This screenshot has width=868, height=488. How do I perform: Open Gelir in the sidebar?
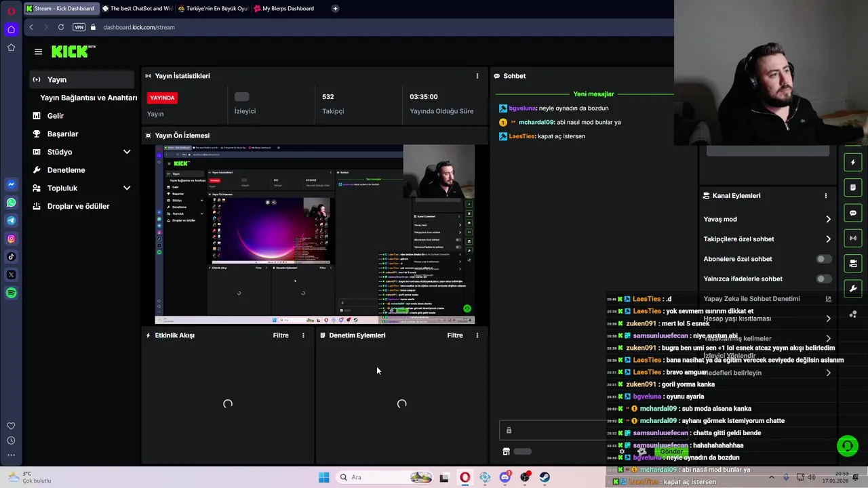click(x=56, y=116)
